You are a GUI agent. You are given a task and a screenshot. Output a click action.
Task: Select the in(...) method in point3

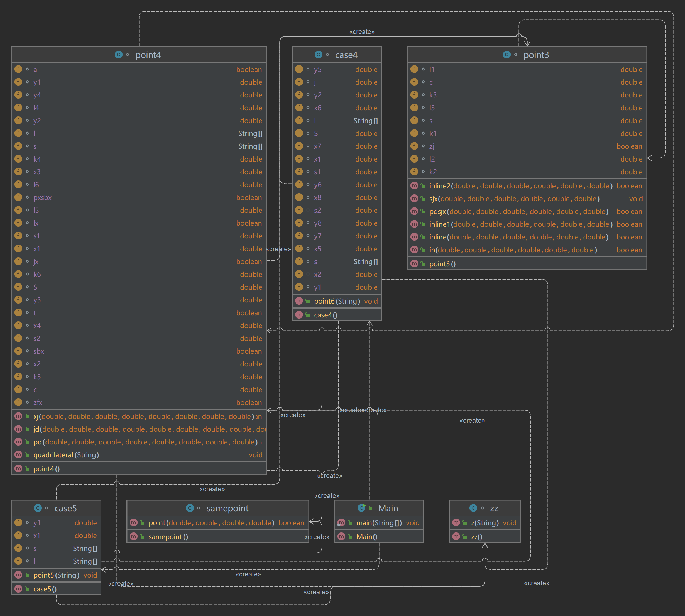pos(527,250)
